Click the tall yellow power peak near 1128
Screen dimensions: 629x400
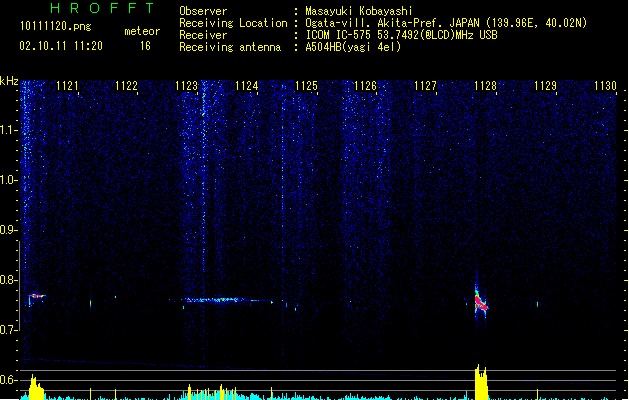(481, 382)
